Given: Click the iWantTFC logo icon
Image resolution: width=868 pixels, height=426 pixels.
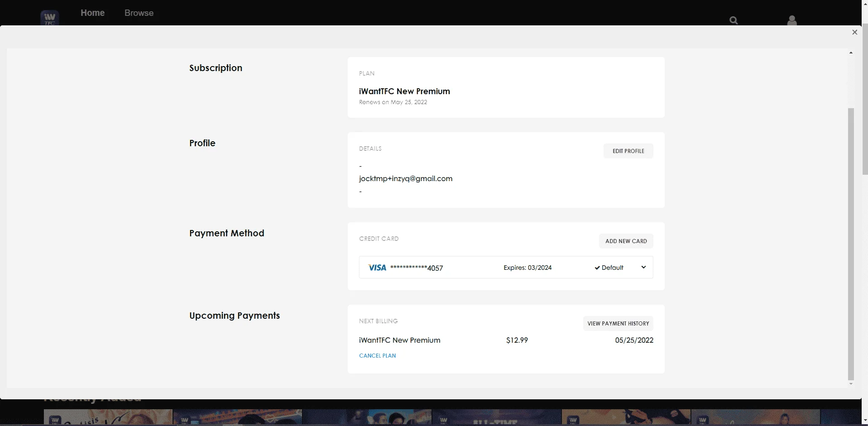Looking at the screenshot, I should click(50, 18).
